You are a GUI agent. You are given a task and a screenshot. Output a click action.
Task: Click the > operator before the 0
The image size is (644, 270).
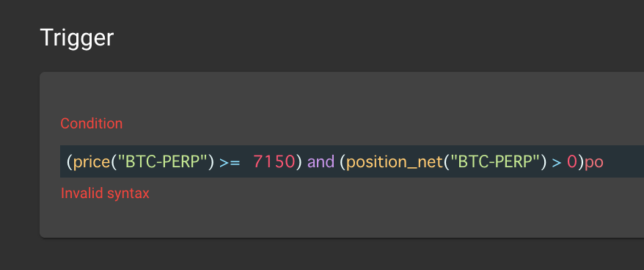[x=557, y=162]
